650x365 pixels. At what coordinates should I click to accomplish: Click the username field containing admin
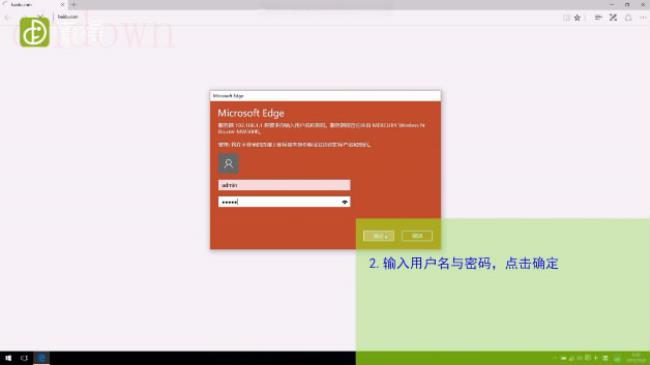(284, 185)
